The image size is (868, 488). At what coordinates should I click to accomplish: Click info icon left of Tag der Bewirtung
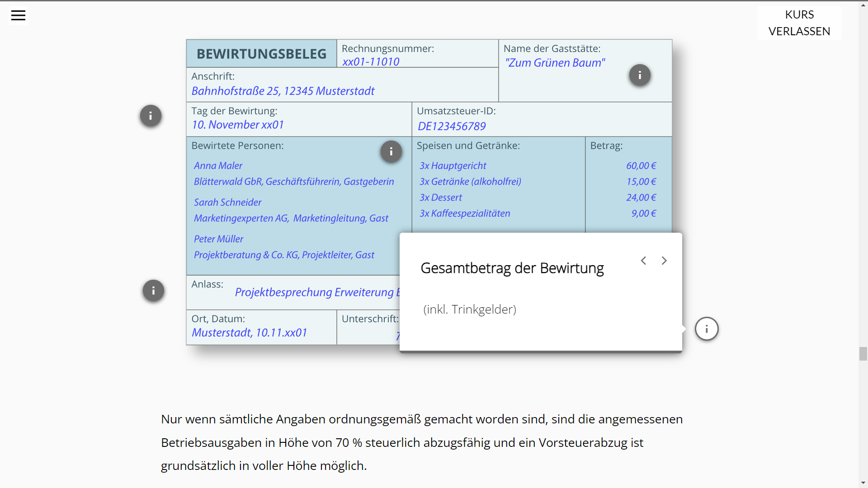(151, 116)
